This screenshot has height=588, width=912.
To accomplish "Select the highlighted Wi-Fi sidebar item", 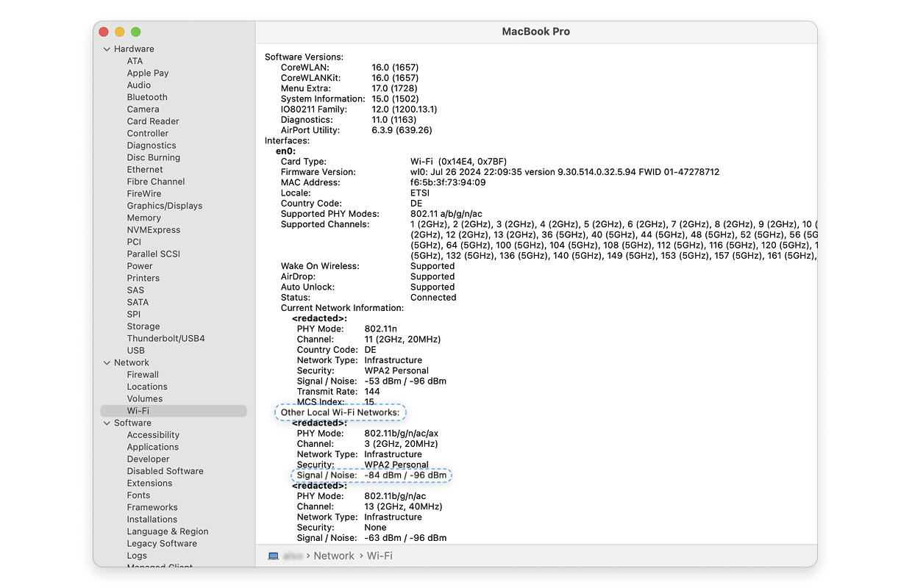I will [138, 411].
